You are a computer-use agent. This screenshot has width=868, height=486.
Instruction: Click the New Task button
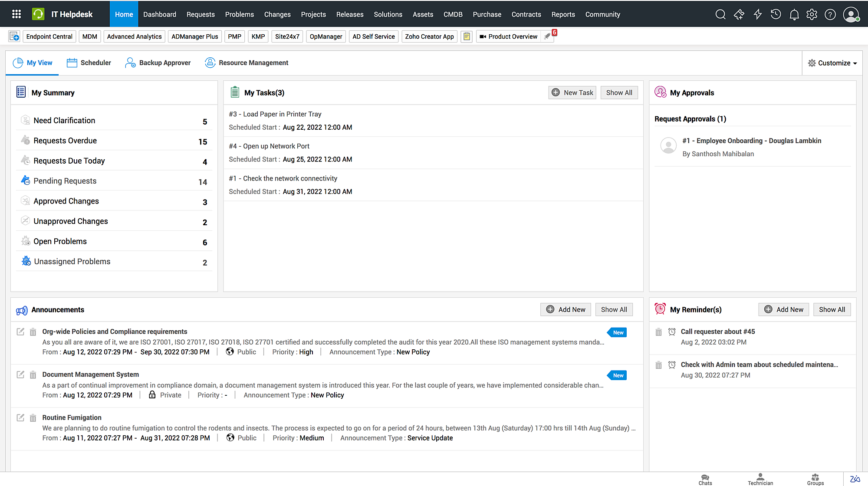(x=572, y=92)
